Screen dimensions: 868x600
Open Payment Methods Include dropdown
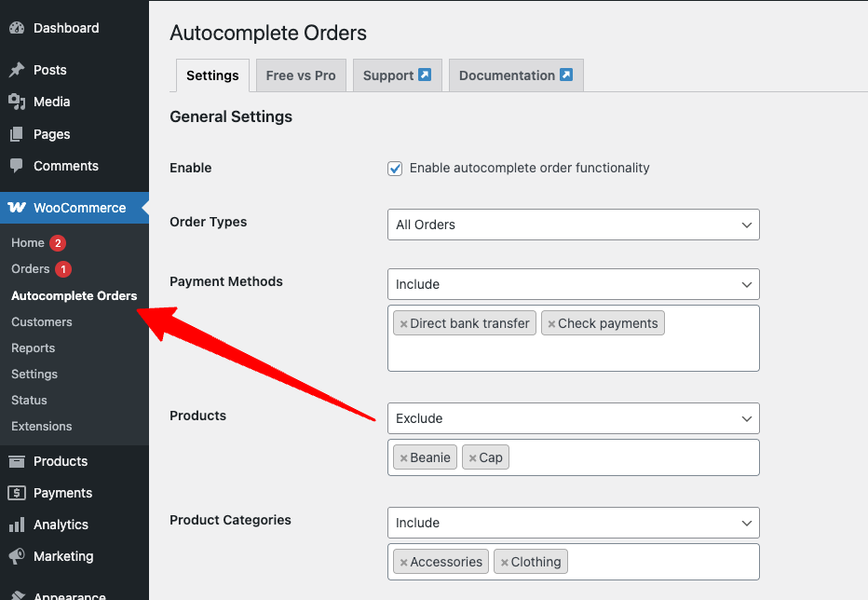tap(573, 284)
